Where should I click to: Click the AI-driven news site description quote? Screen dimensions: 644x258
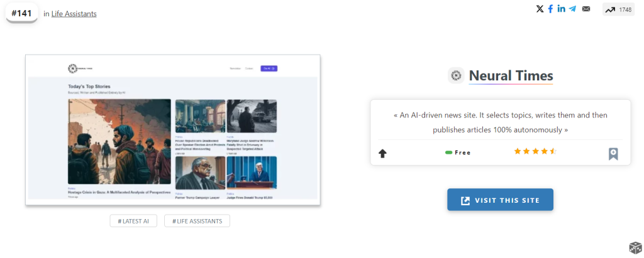[500, 122]
